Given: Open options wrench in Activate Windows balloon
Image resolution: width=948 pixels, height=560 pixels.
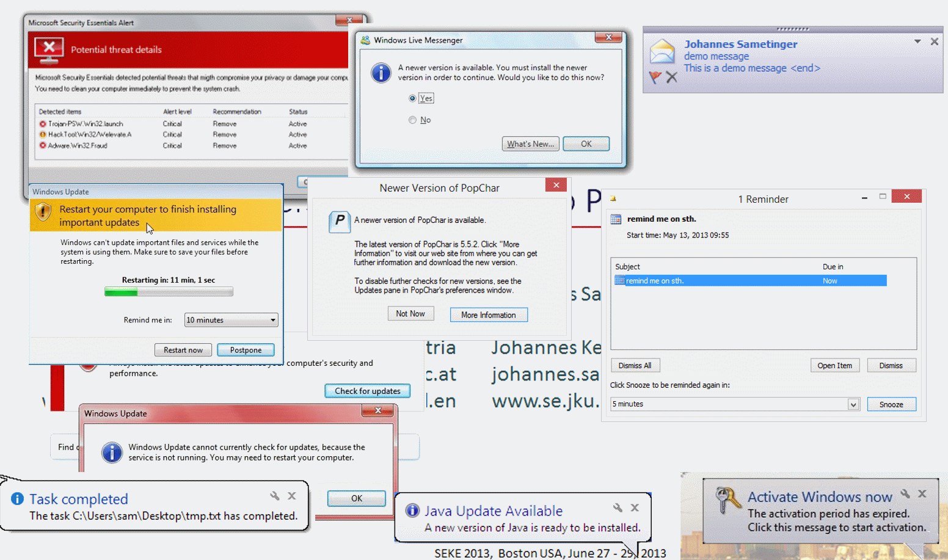Looking at the screenshot, I should coord(905,493).
